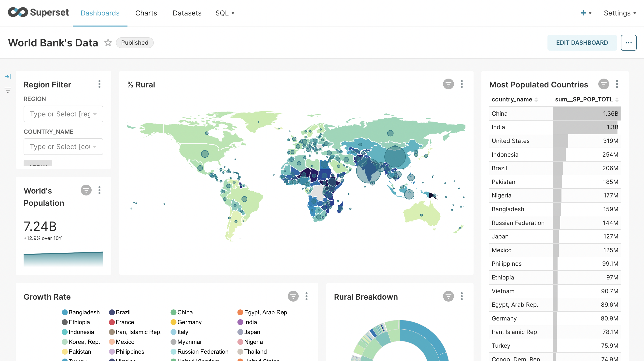Open dashboard actions ellipsis menu button
Screen dimensions: 644x361
pos(628,43)
